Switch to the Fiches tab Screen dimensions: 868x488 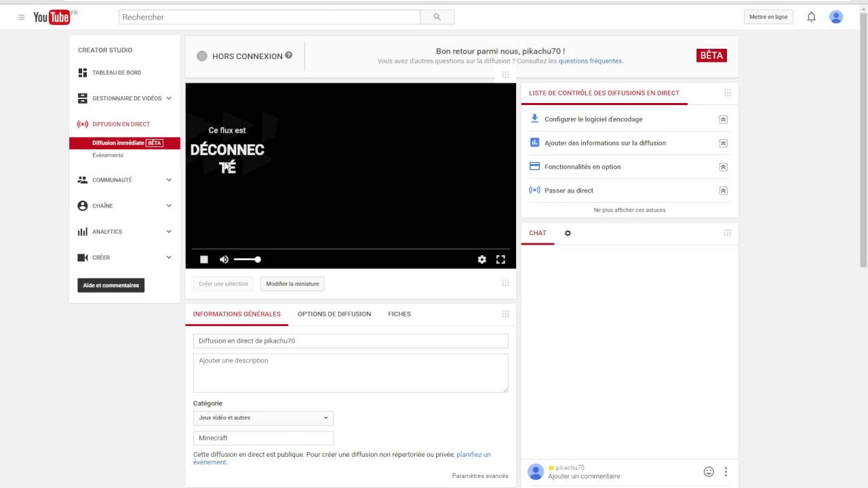399,314
